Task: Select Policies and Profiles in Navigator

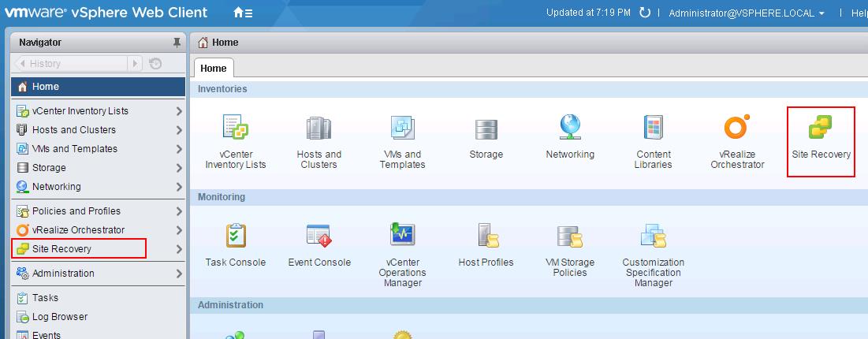Action: [98, 210]
